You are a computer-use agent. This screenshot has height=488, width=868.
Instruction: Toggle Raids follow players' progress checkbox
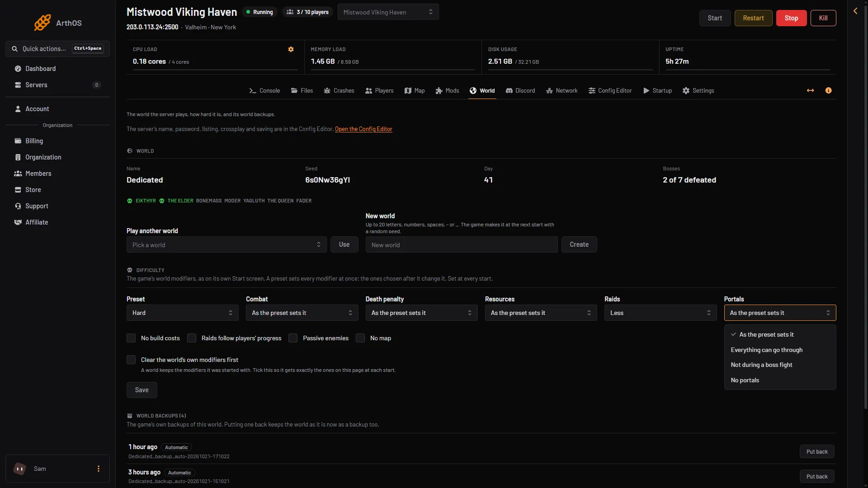(192, 338)
